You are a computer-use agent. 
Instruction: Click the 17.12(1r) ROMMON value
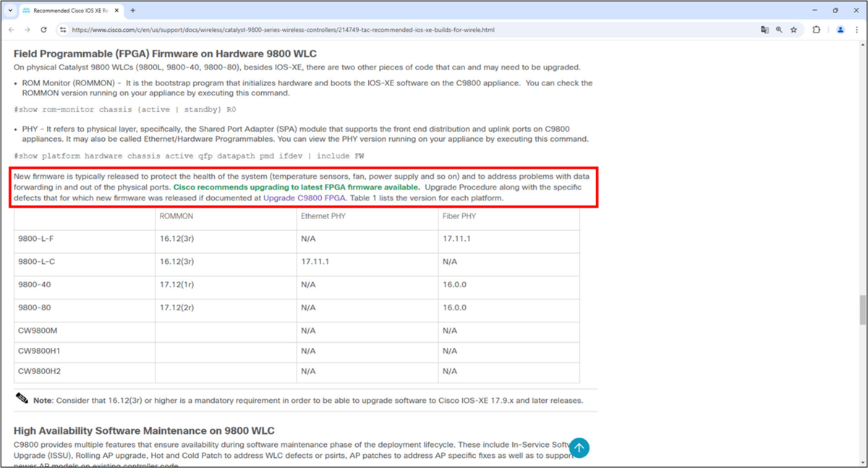[x=176, y=284]
